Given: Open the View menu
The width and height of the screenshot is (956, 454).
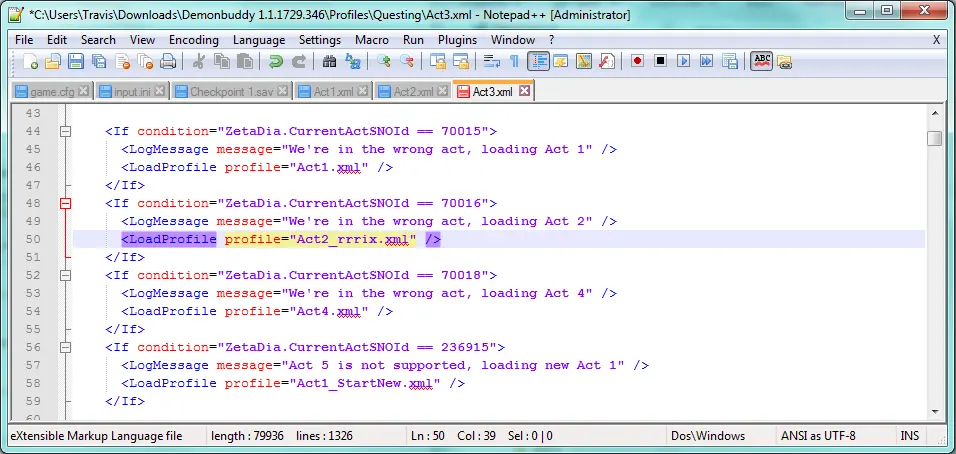Looking at the screenshot, I should (142, 40).
